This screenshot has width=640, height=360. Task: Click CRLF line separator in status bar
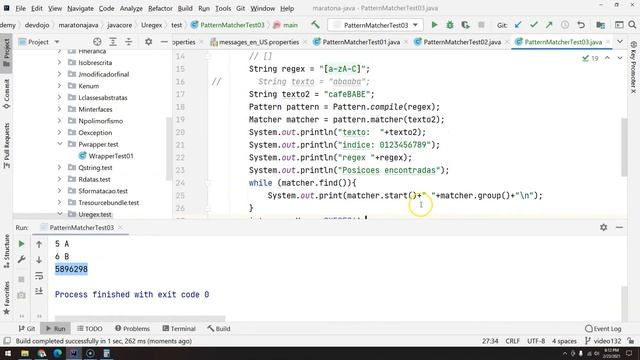(512, 341)
